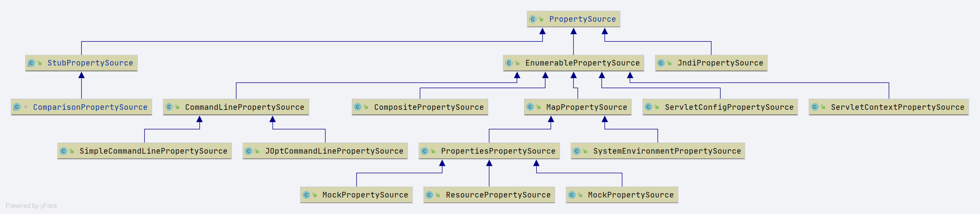Select the class icon beside CommandLinePropertySource
This screenshot has width=980, height=214.
point(169,107)
